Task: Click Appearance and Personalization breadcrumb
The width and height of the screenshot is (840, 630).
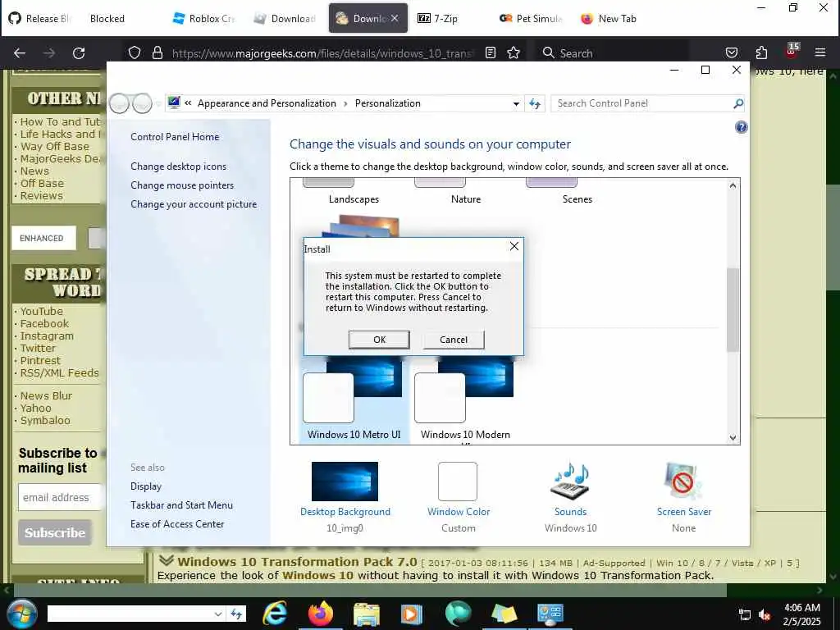Action: pyautogui.click(x=267, y=103)
